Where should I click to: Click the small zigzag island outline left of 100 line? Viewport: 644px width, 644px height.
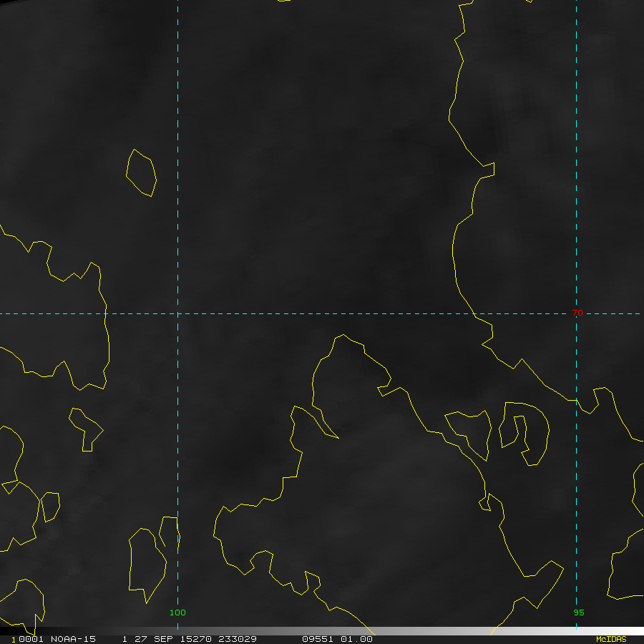[86, 429]
